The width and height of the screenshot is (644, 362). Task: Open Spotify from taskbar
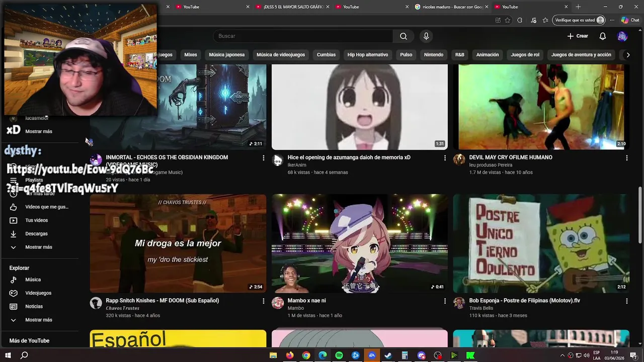point(339,355)
